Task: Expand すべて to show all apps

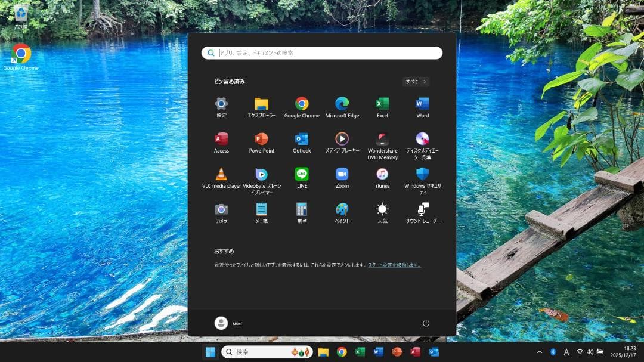Action: (x=414, y=81)
